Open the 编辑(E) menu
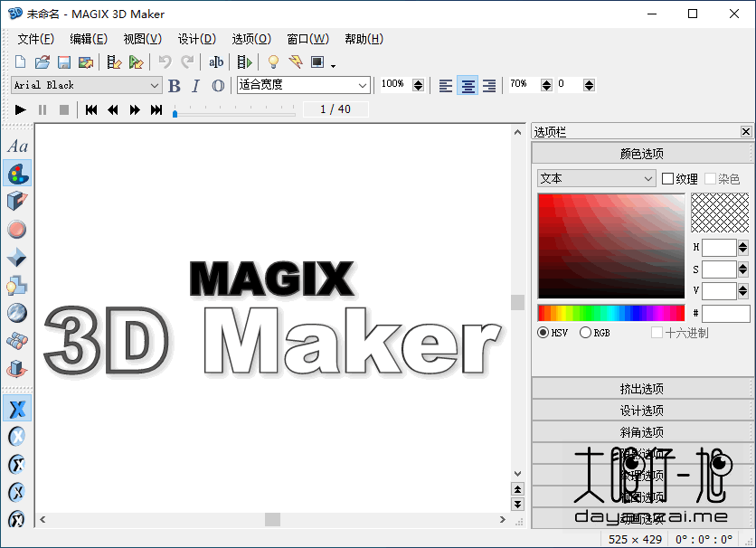The width and height of the screenshot is (756, 548). (x=89, y=39)
